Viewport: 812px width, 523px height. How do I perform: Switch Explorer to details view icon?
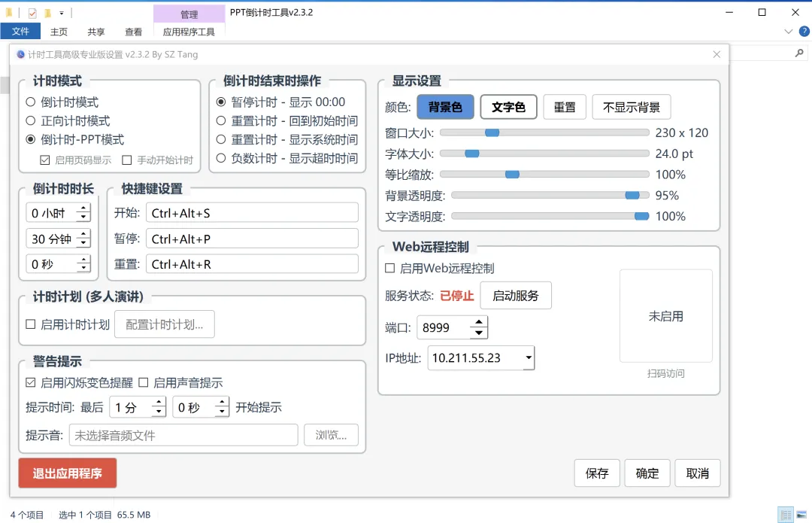(x=786, y=515)
